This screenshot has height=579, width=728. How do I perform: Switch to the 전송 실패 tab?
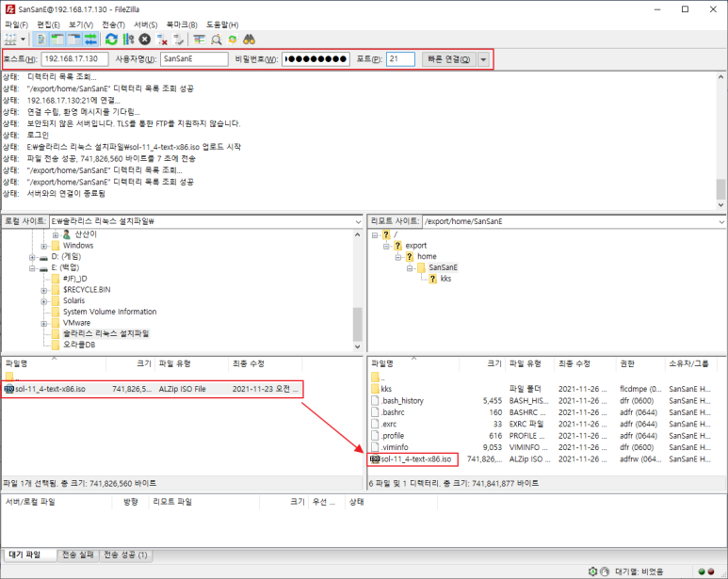78,555
